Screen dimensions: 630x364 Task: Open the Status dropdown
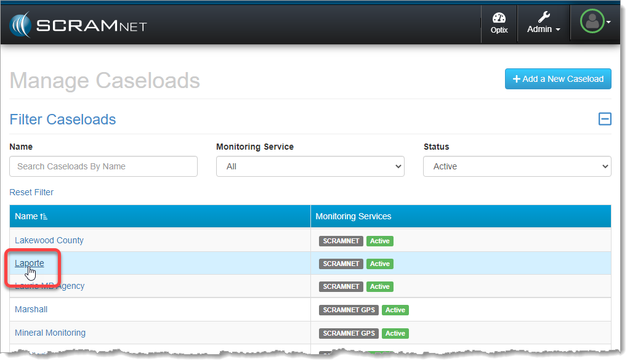pos(517,166)
